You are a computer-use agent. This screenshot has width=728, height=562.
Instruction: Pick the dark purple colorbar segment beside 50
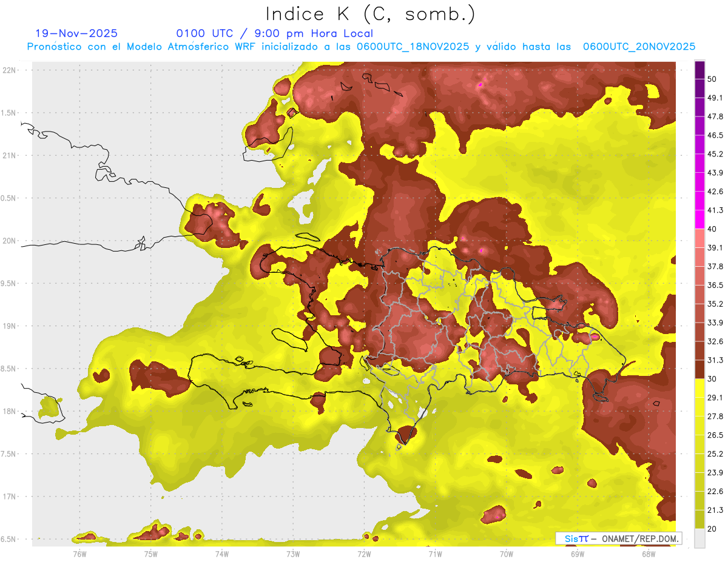699,70
